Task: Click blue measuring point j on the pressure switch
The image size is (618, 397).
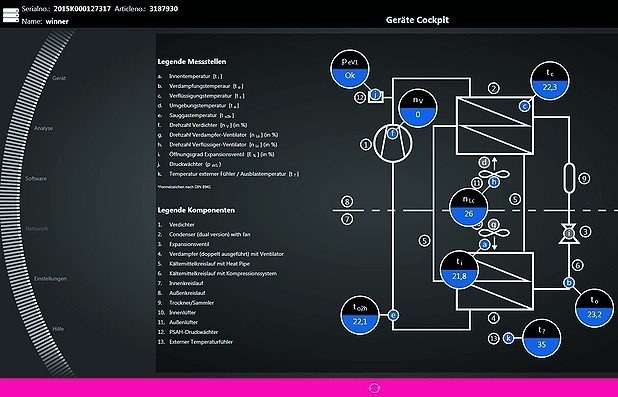Action: click(376, 95)
